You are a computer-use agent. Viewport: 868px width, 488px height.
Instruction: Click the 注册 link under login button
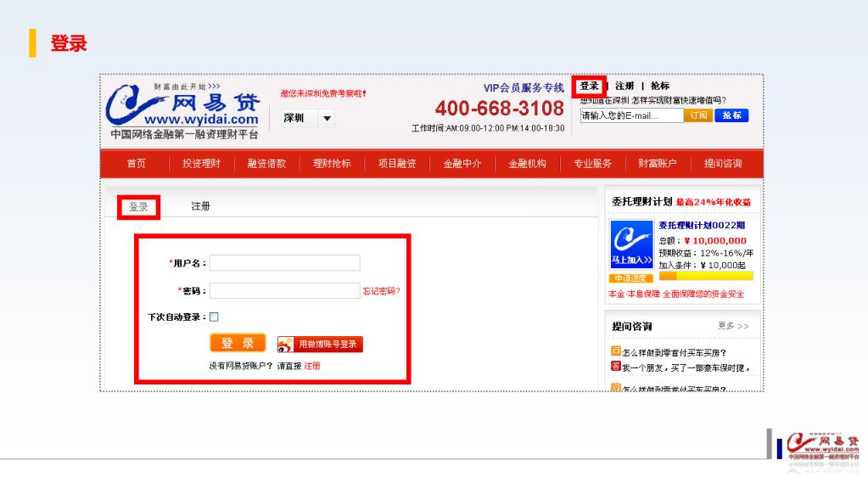tap(312, 366)
